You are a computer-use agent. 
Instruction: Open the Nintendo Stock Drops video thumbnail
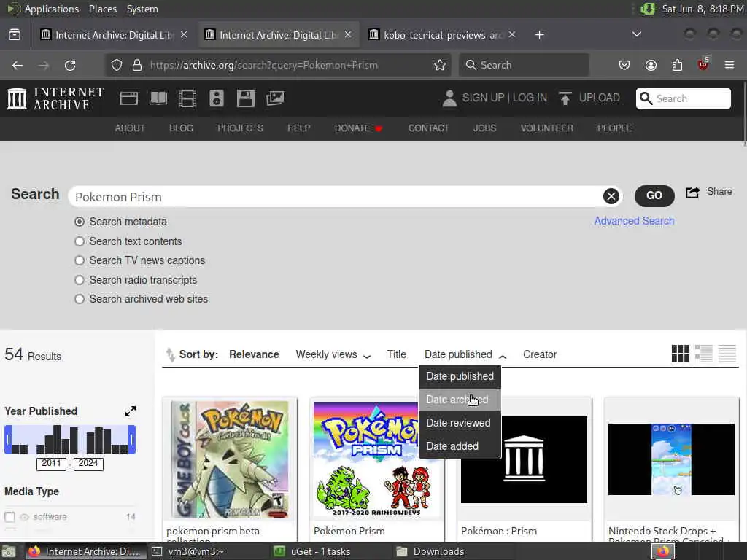tap(671, 459)
